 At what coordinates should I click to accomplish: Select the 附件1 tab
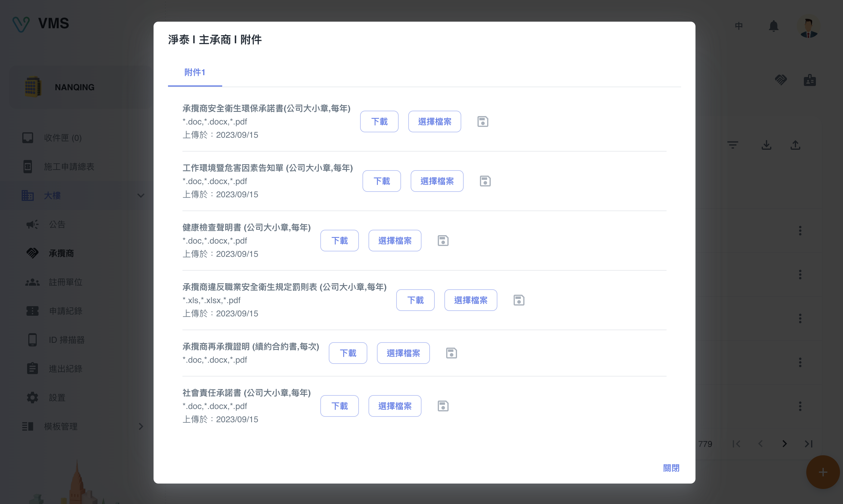195,72
